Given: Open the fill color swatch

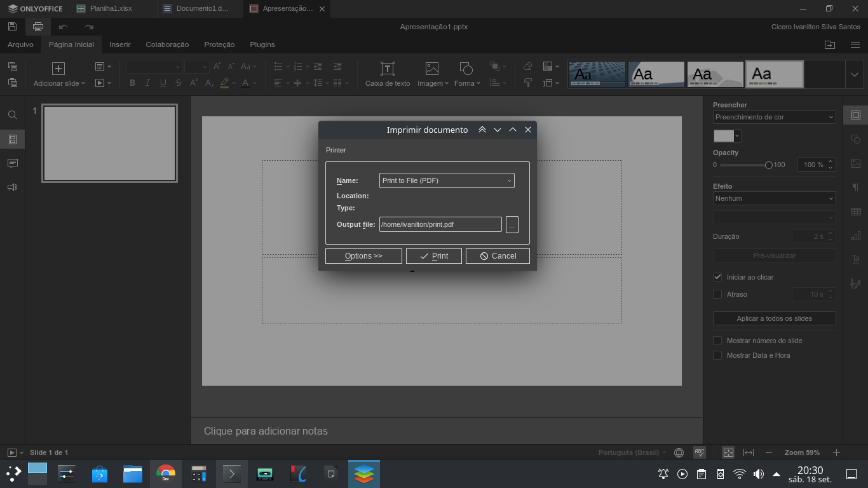Looking at the screenshot, I should click(x=723, y=135).
